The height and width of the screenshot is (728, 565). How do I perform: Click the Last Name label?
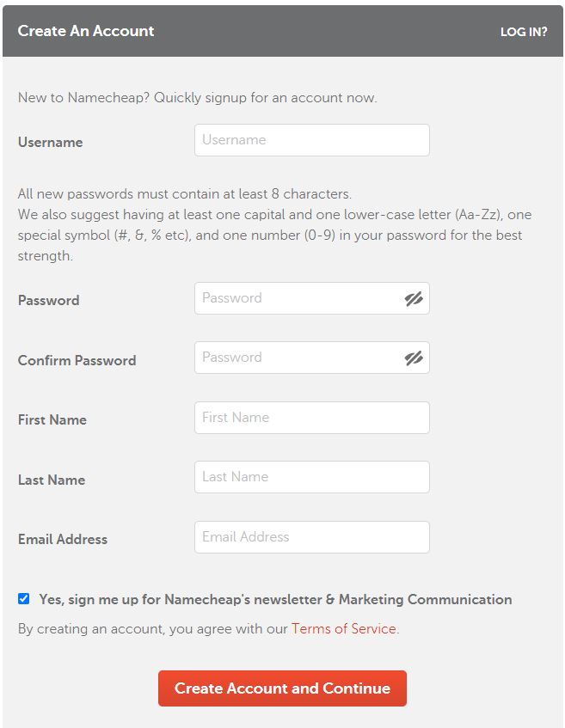pyautogui.click(x=52, y=480)
